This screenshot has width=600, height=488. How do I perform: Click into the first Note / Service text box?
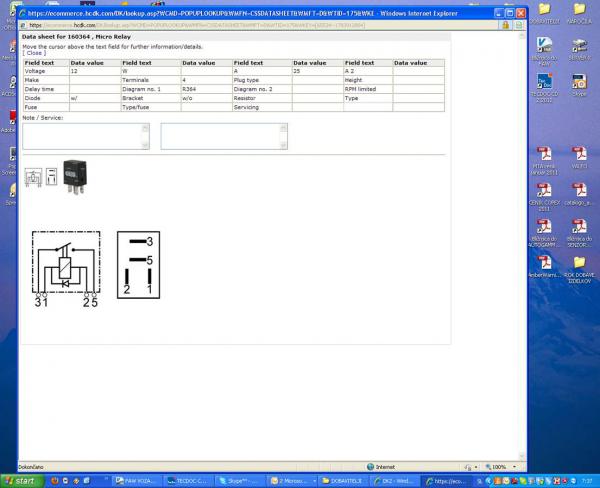pyautogui.click(x=85, y=136)
